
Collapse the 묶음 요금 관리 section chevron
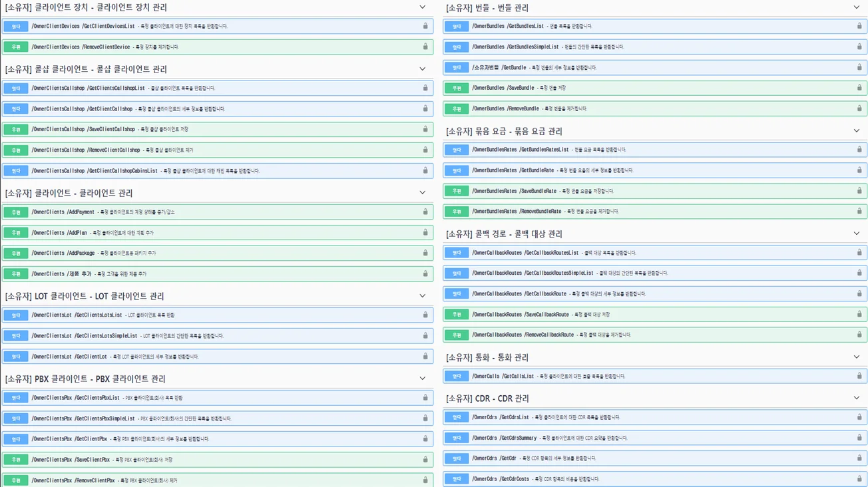click(857, 131)
